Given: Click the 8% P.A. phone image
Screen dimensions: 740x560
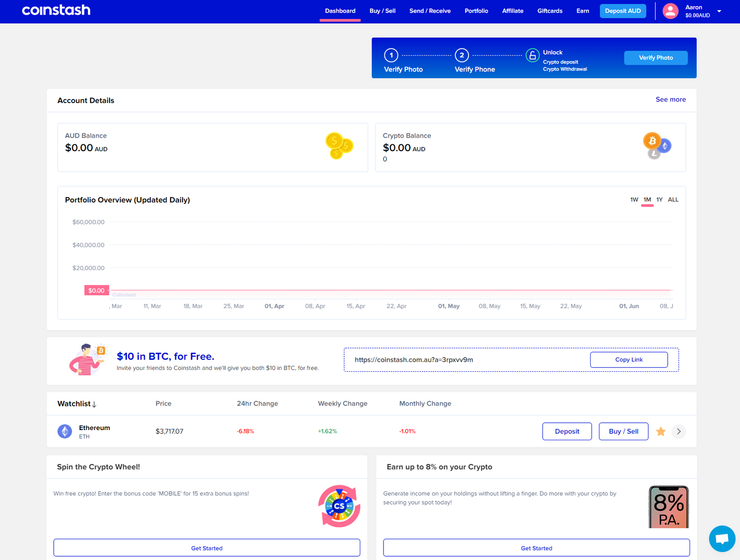Looking at the screenshot, I should pos(669,507).
